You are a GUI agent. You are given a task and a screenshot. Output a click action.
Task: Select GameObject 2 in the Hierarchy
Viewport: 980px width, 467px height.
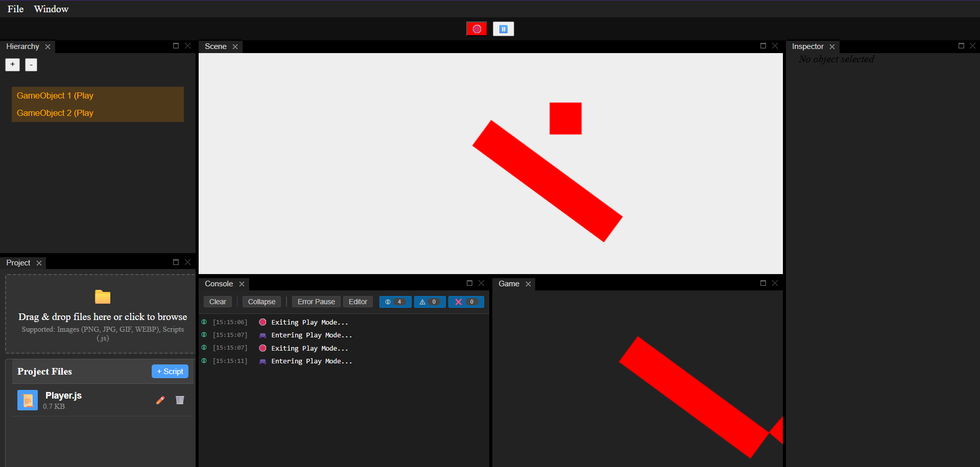[55, 113]
